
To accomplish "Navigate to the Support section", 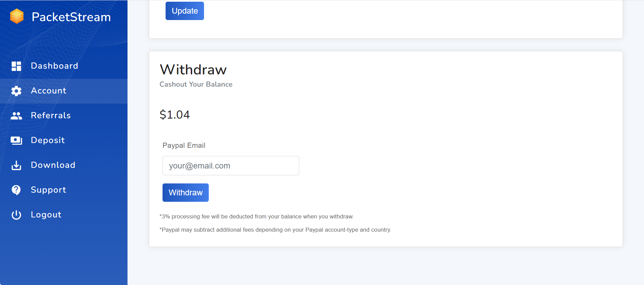I will 48,190.
